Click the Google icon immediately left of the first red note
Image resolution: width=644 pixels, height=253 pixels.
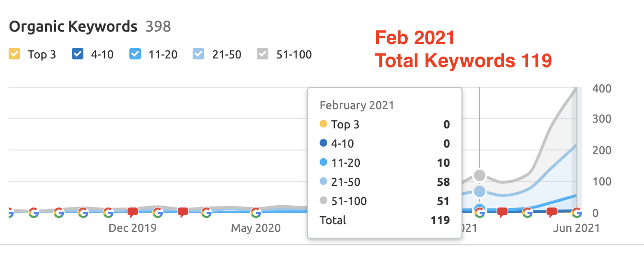(x=108, y=212)
